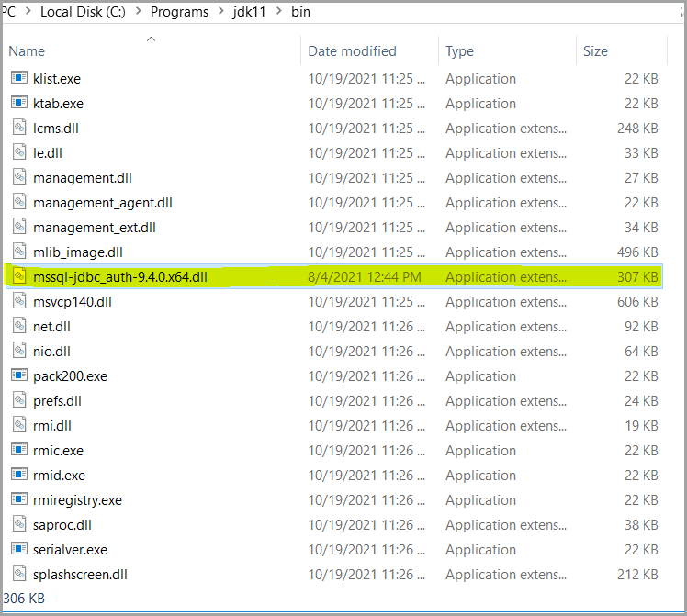Click the klist.exe file icon

click(19, 78)
